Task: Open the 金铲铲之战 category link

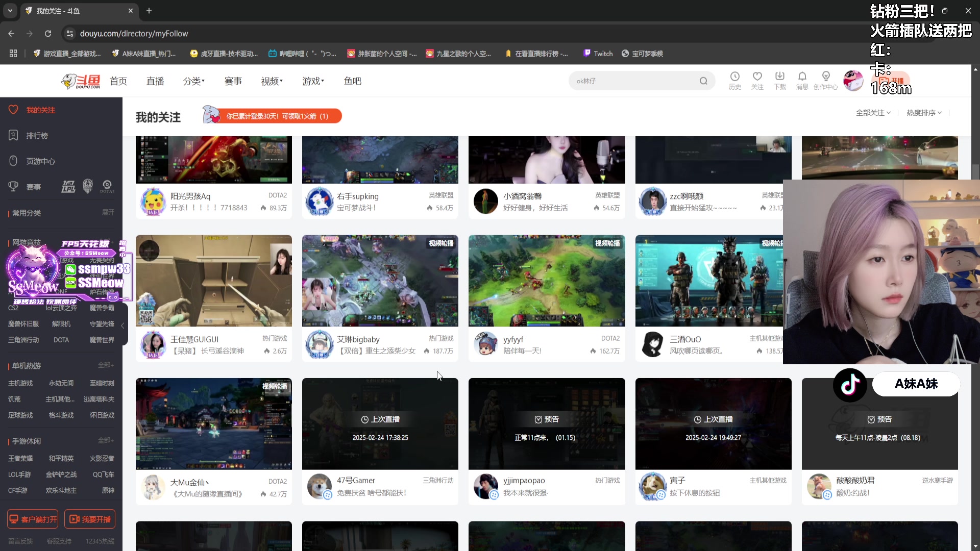Action: pos(61,474)
